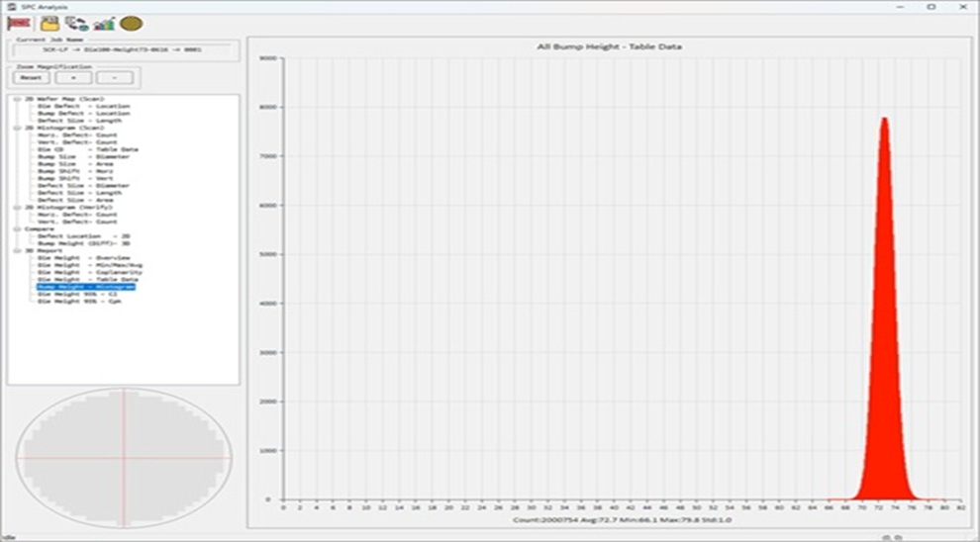Select Horz. Defect - Count under Histogram (Verify)
Image resolution: width=980 pixels, height=542 pixels.
(x=77, y=215)
